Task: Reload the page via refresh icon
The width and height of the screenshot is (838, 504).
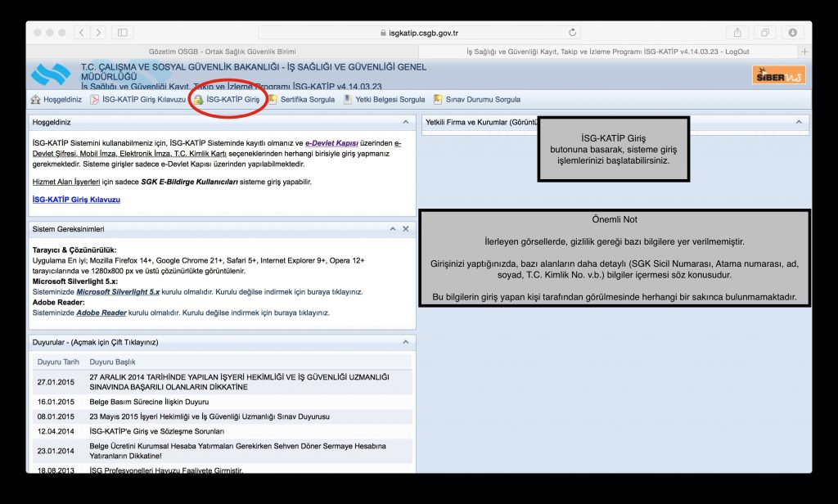Action: click(x=572, y=33)
